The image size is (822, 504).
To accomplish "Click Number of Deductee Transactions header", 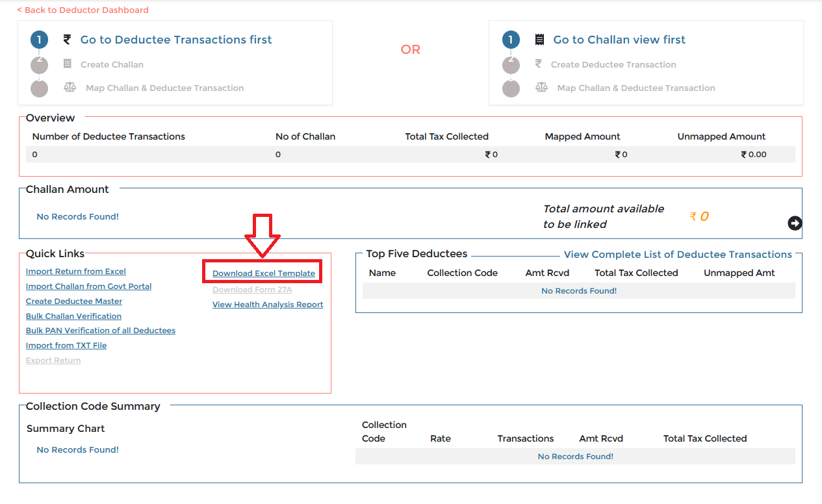I will coord(109,136).
